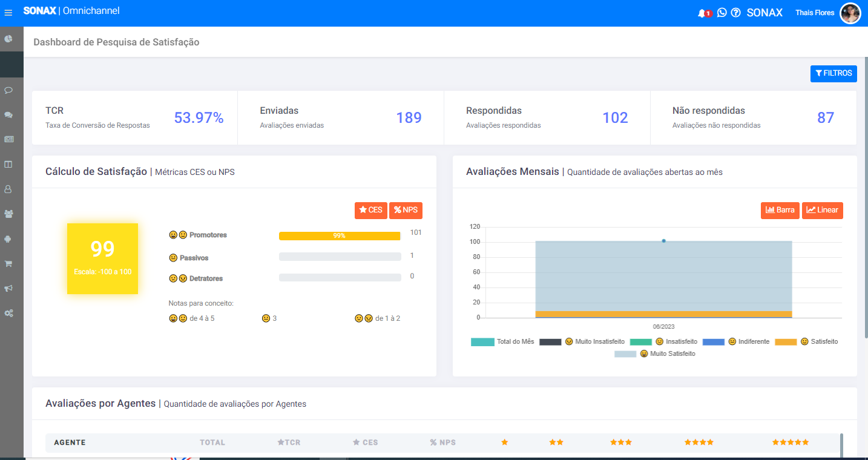
Task: Open the shopping cart sidebar icon
Action: 8,264
